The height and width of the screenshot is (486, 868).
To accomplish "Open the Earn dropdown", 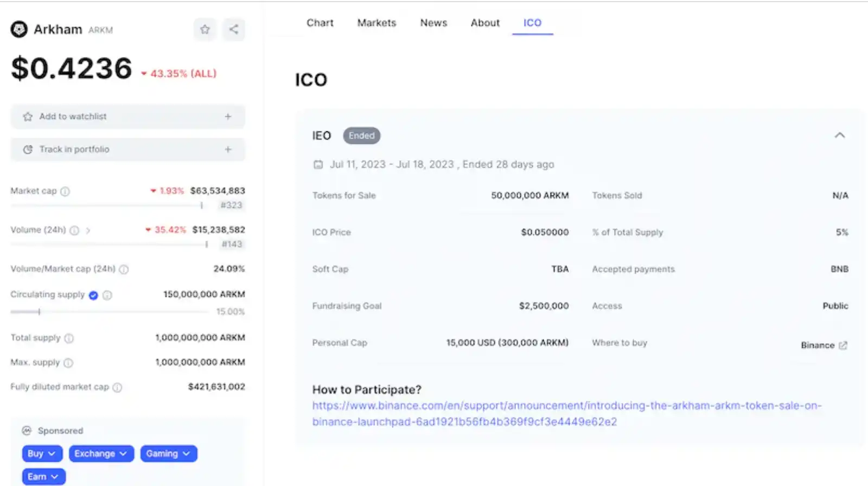I will [x=44, y=477].
